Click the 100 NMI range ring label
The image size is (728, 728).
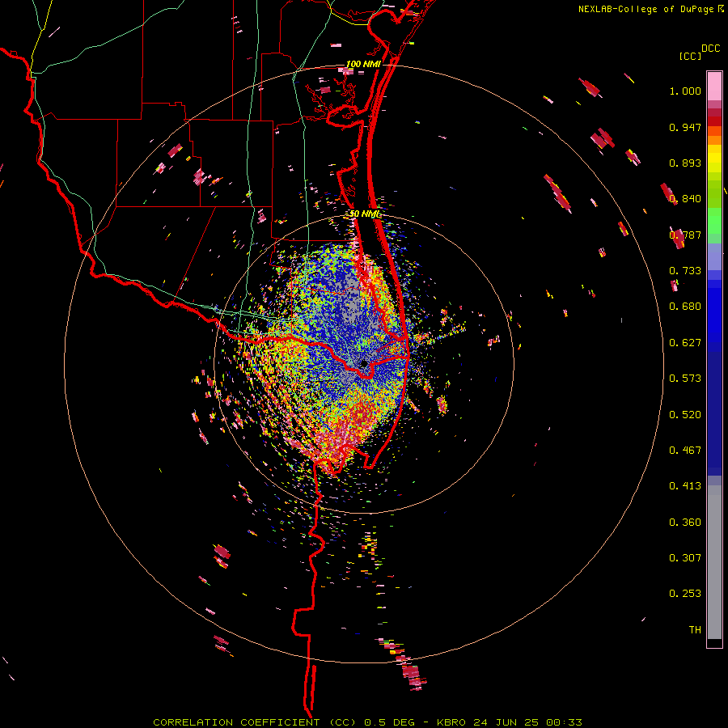(363, 64)
